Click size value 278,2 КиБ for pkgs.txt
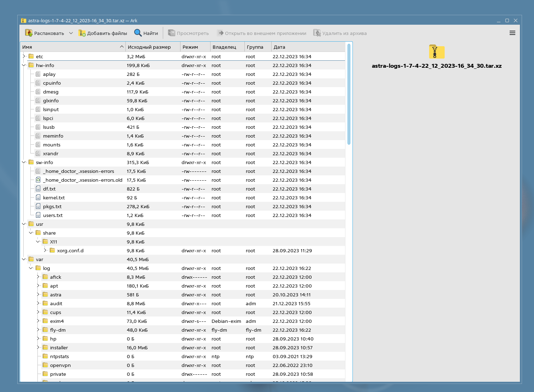 point(138,206)
